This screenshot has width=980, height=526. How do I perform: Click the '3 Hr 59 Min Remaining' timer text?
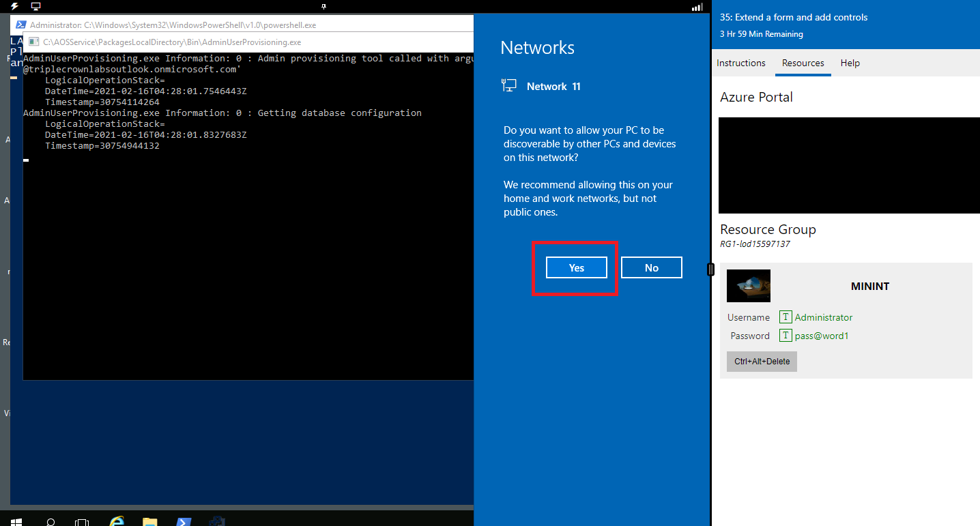tap(761, 34)
